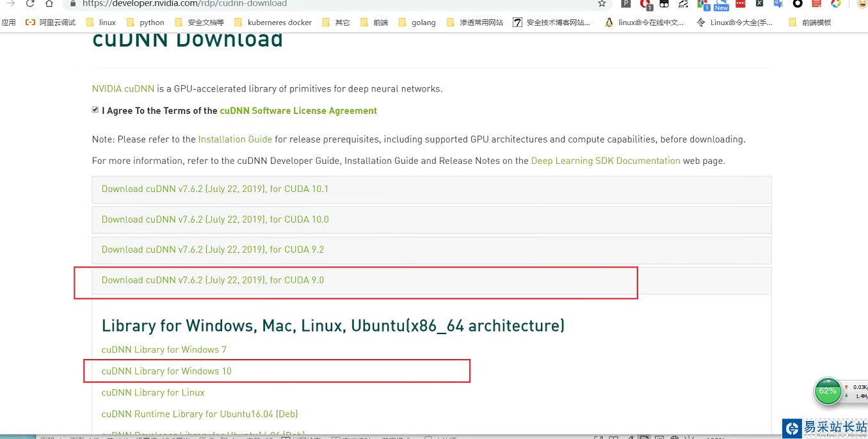
Task: Expand Download cuDNN v7.6.2 for CUDA 10.1
Action: click(431, 189)
